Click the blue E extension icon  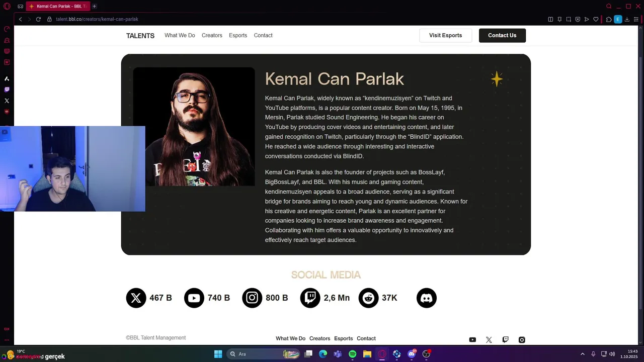pyautogui.click(x=618, y=19)
